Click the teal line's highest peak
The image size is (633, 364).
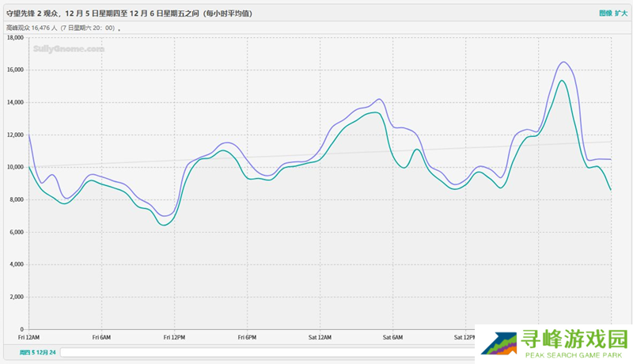(561, 81)
